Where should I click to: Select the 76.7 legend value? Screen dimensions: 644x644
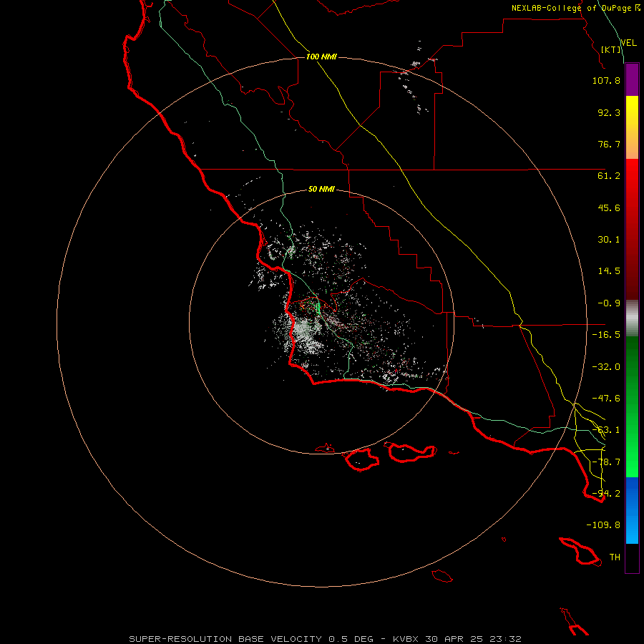pos(609,144)
